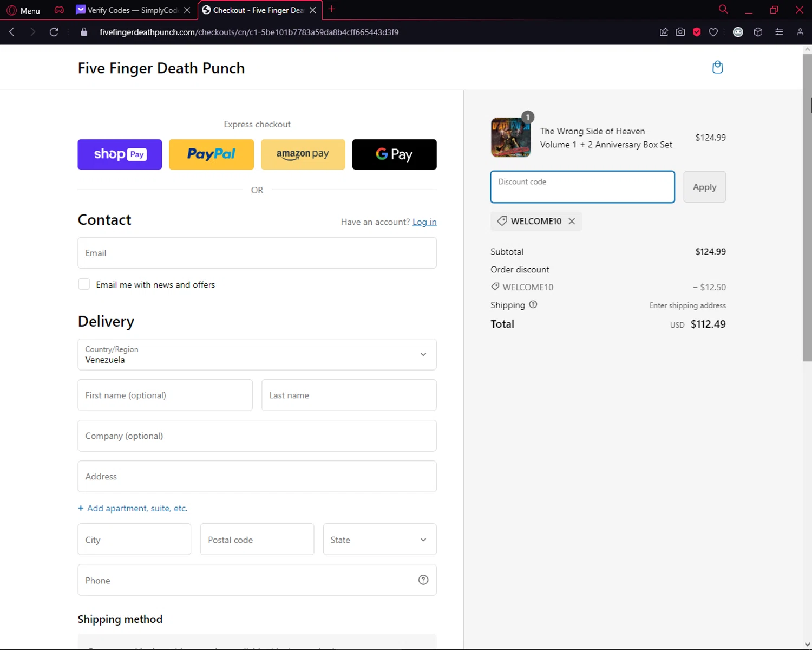812x650 pixels.
Task: Click the Shipping info question icon
Action: (x=533, y=304)
